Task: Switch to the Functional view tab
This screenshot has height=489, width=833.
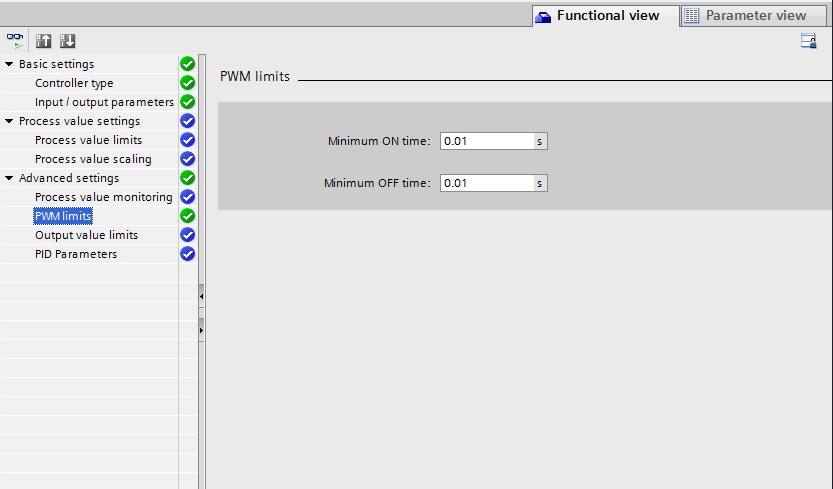Action: pos(606,16)
